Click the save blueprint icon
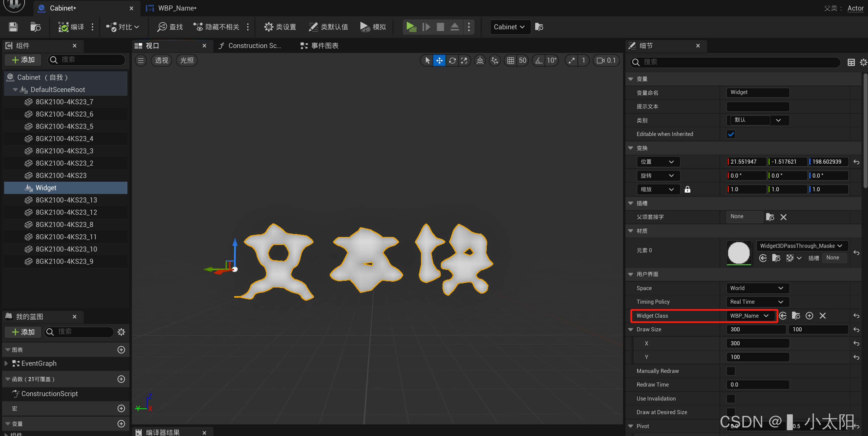The image size is (868, 436). 13,27
